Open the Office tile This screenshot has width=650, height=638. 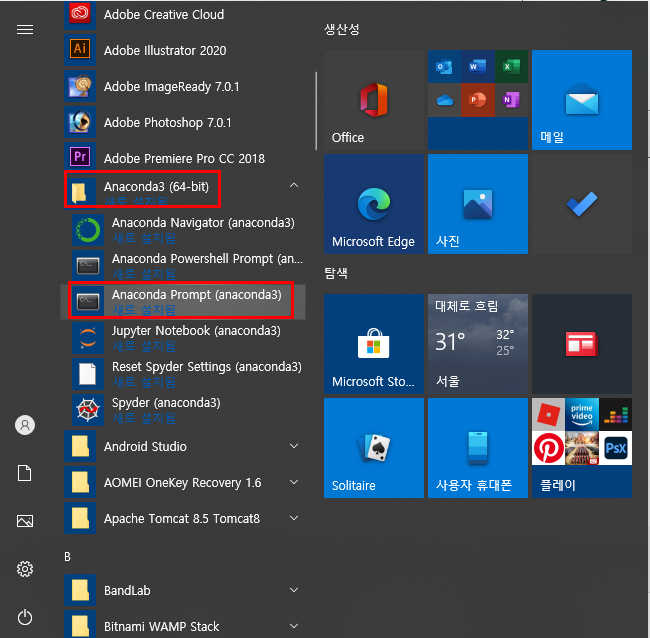point(374,100)
